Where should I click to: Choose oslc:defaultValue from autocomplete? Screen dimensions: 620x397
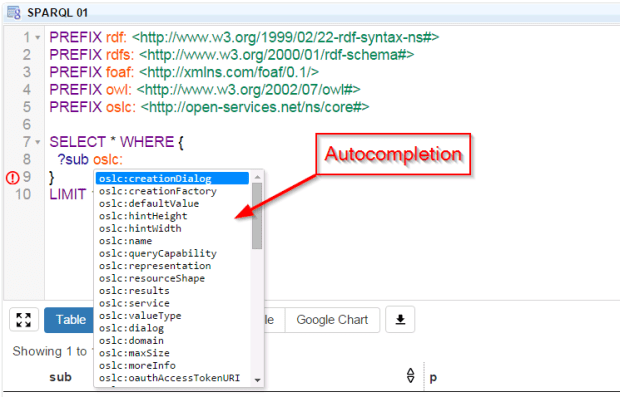click(172, 203)
